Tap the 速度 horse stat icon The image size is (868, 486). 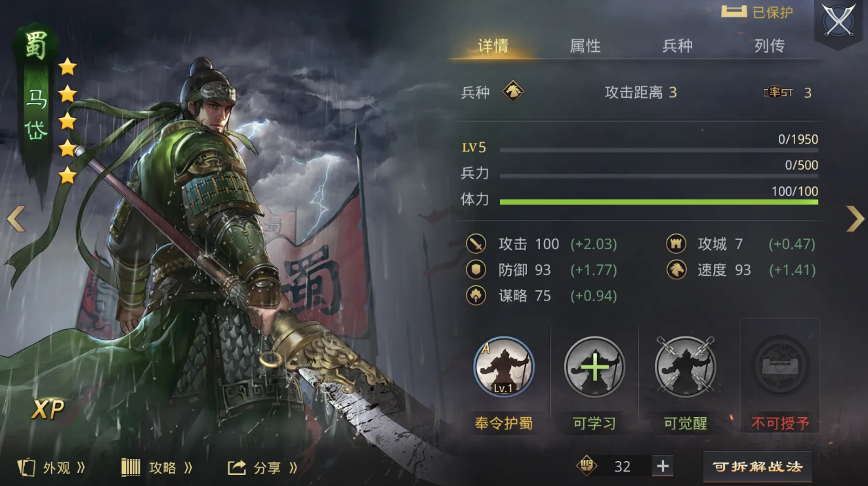click(676, 270)
